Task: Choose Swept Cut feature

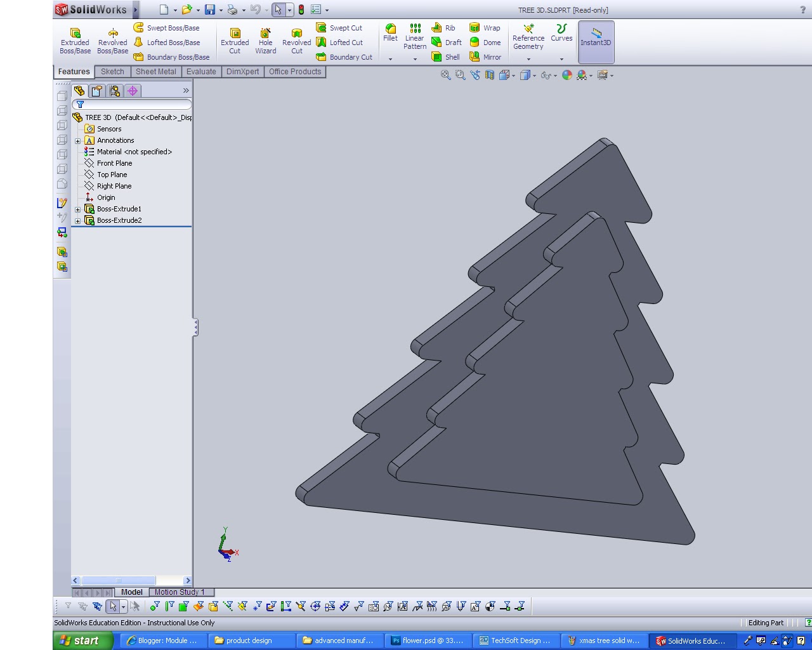Action: (339, 28)
